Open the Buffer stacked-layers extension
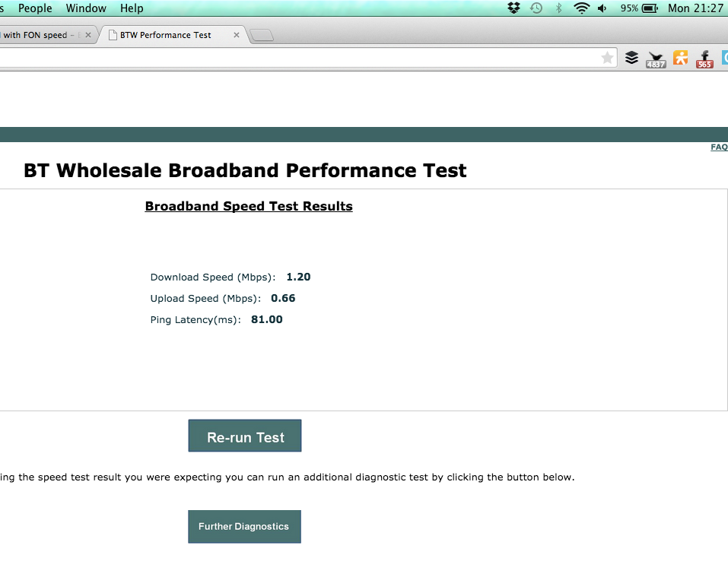The height and width of the screenshot is (577, 728). click(x=632, y=58)
